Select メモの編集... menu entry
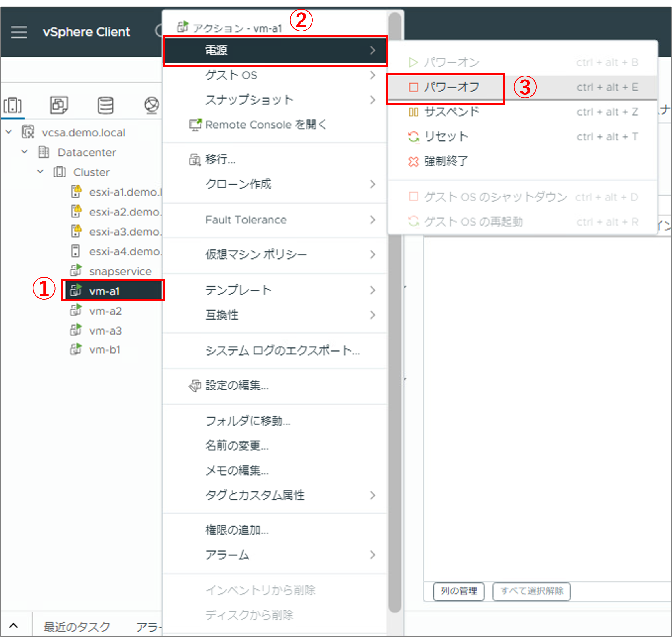Image resolution: width=672 pixels, height=637 pixels. (275, 471)
